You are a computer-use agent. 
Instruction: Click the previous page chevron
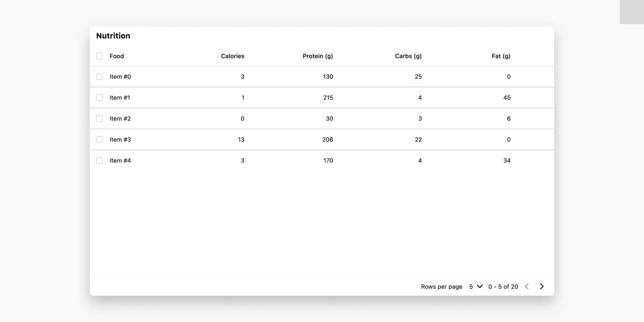point(527,287)
